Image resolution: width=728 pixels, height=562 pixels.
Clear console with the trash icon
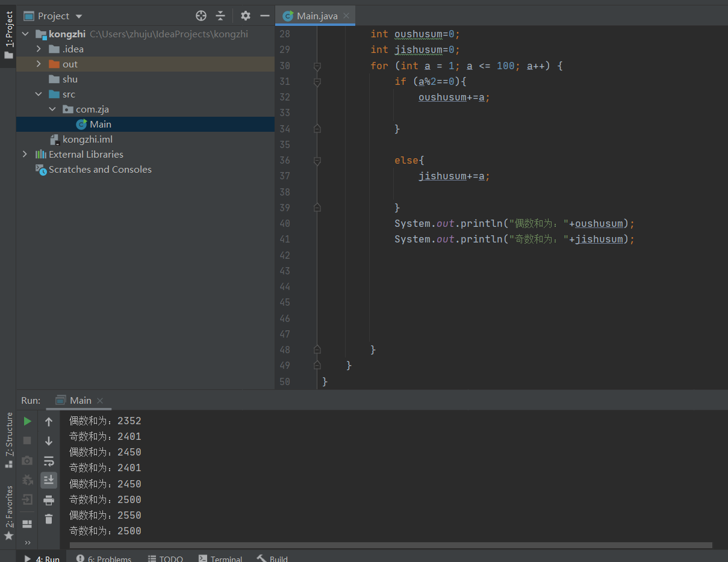coord(49,519)
